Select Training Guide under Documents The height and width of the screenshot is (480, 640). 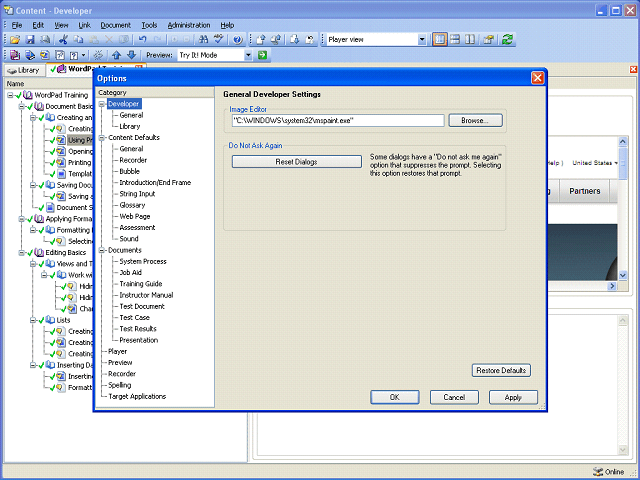pos(141,284)
